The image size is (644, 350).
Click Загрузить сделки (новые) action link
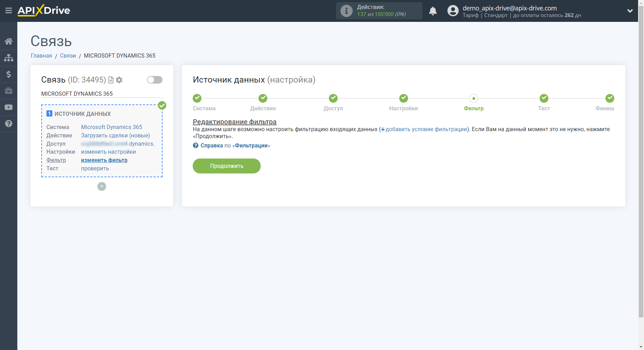coord(115,136)
